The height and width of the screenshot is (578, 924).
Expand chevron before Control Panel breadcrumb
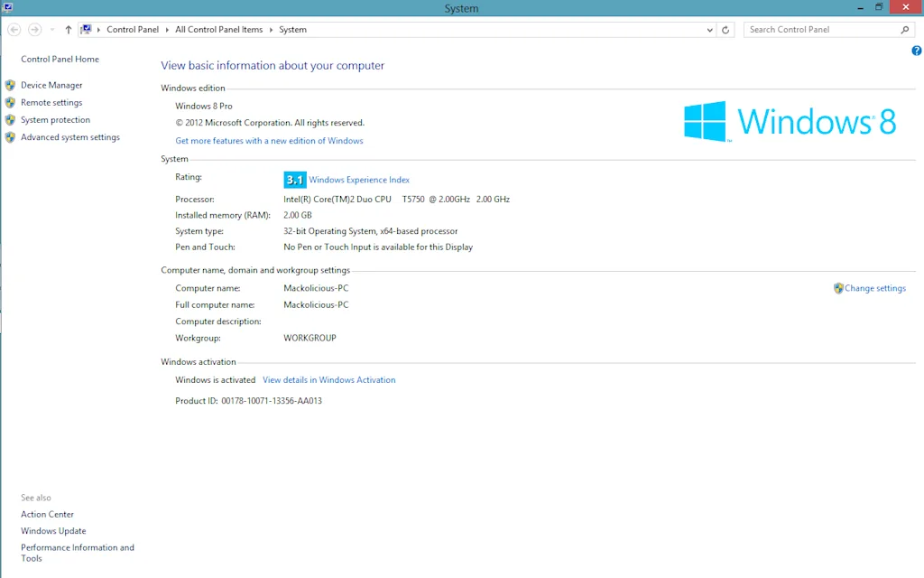[98, 30]
